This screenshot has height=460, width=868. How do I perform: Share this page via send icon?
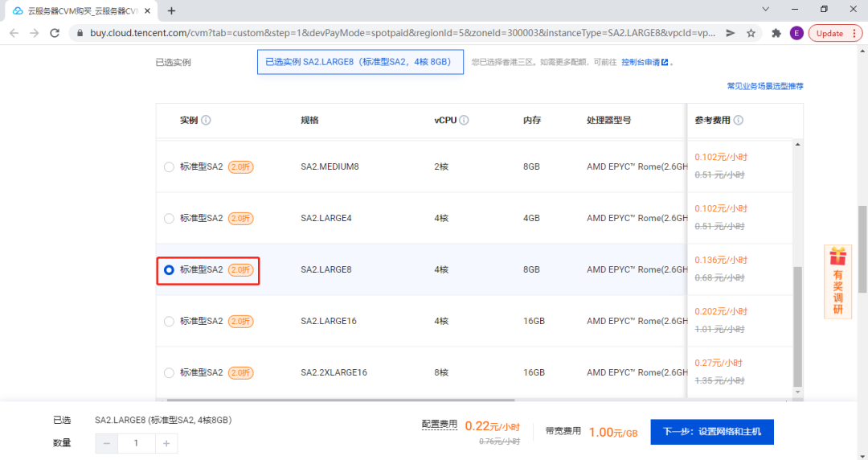tap(731, 33)
